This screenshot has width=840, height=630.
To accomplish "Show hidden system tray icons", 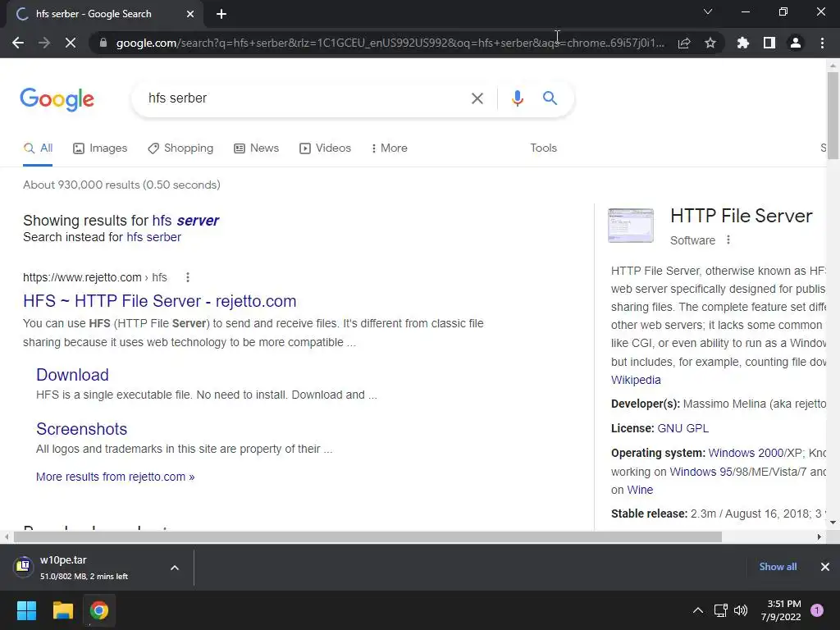I will tap(698, 610).
